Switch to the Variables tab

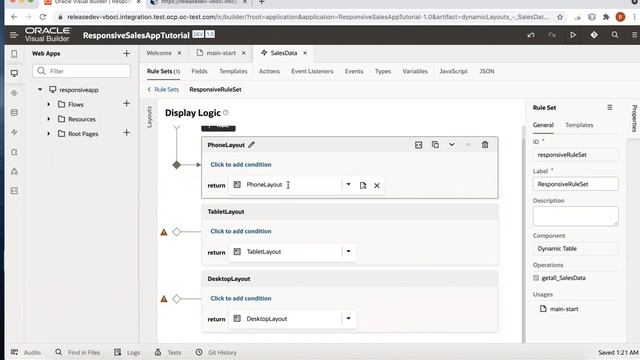tap(415, 71)
